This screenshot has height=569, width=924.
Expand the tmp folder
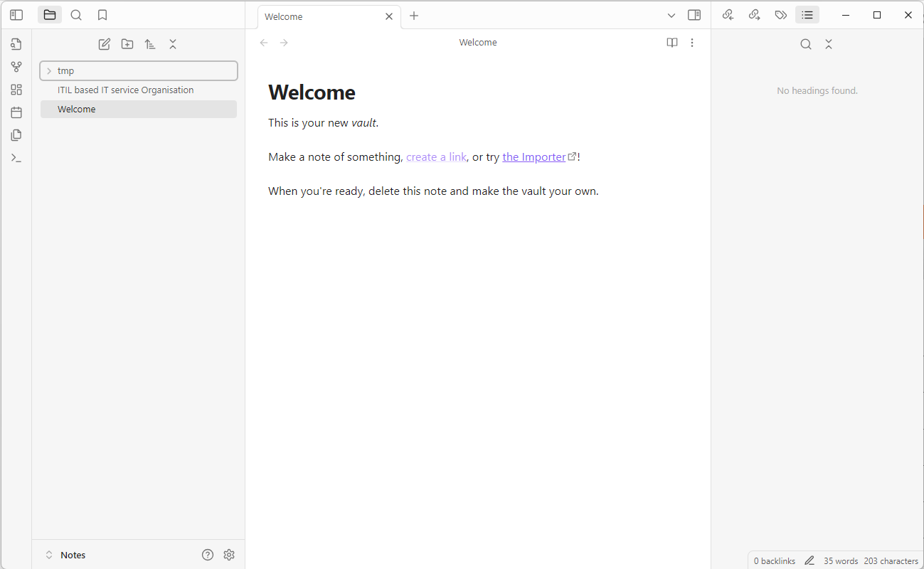point(49,71)
